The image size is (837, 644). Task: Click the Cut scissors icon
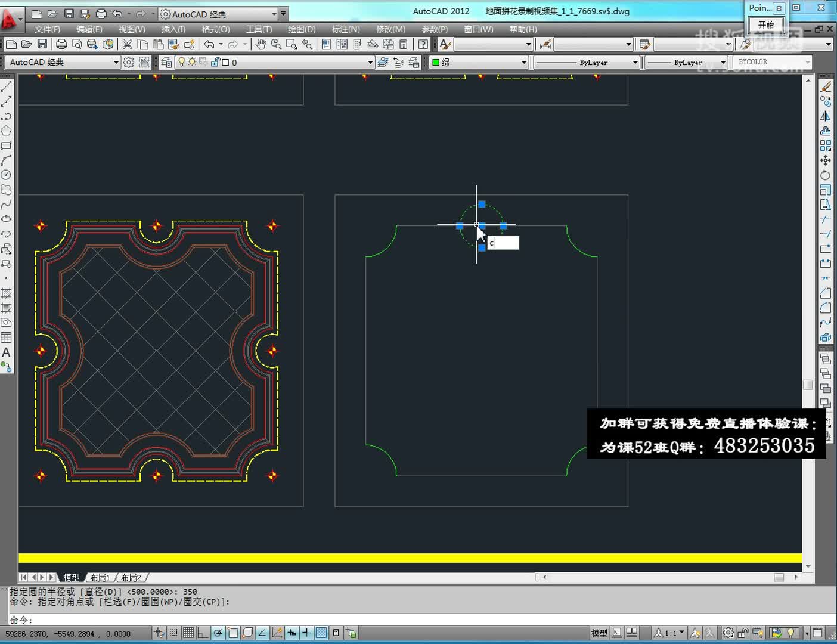(127, 44)
